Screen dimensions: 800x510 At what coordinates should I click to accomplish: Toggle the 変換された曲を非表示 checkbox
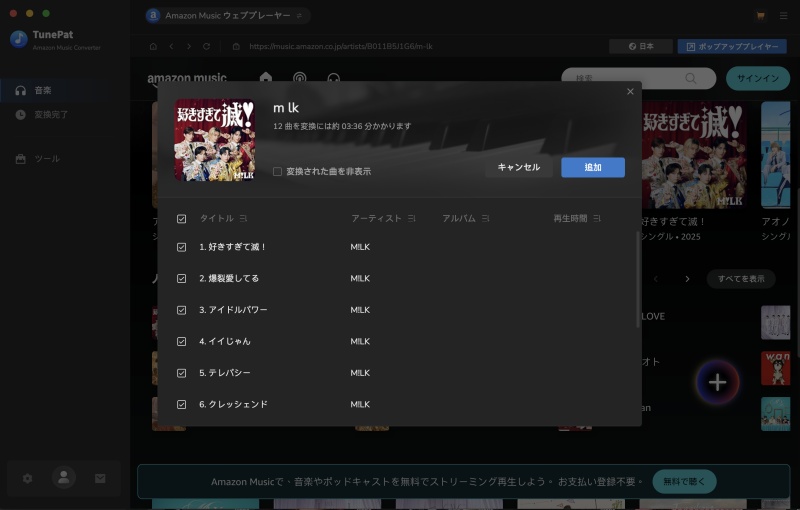click(277, 171)
